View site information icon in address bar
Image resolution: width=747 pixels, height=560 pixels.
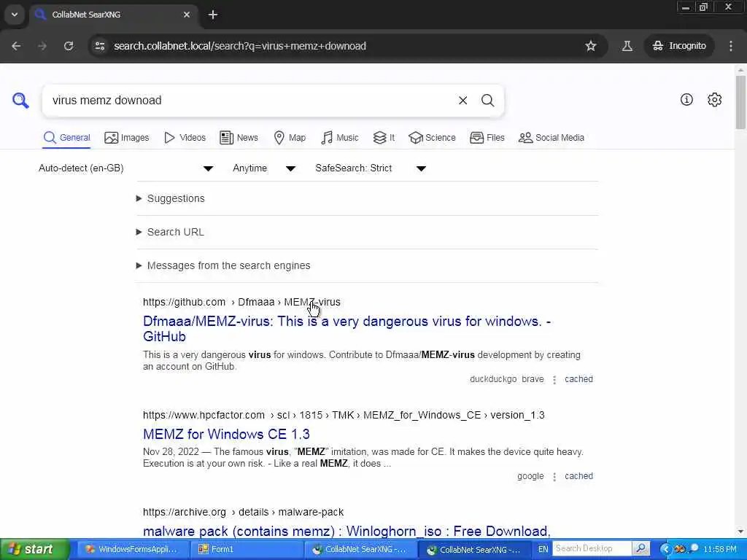pos(99,46)
